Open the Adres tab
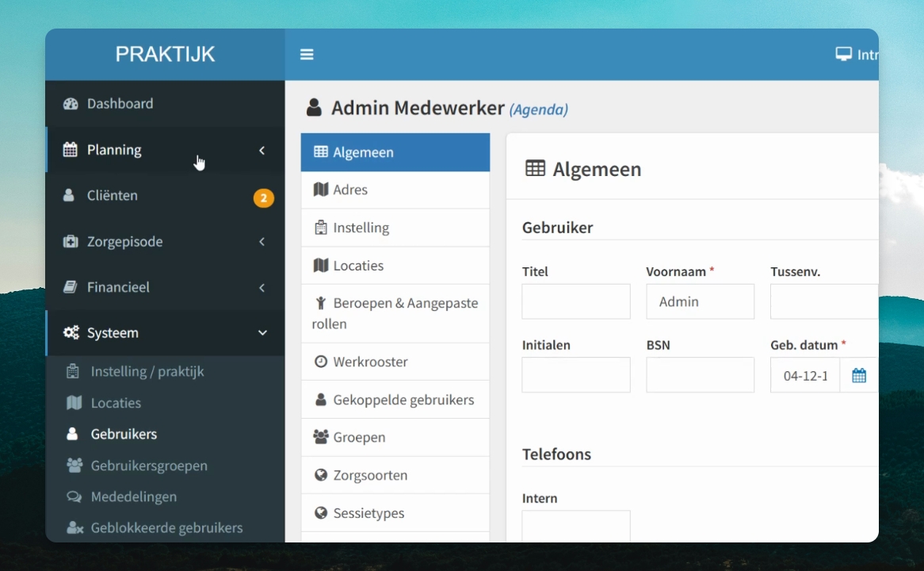The height and width of the screenshot is (571, 924). coord(395,190)
